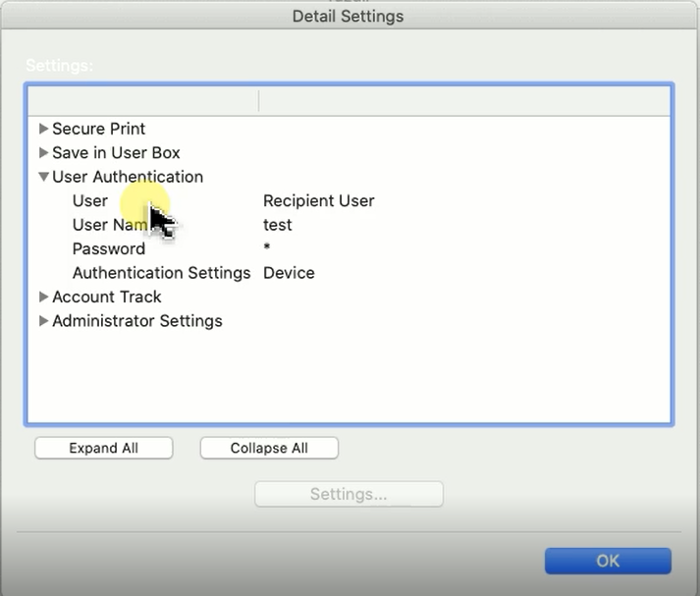Screen dimensions: 700x596
Task: Select the Password setting row
Action: tap(109, 248)
